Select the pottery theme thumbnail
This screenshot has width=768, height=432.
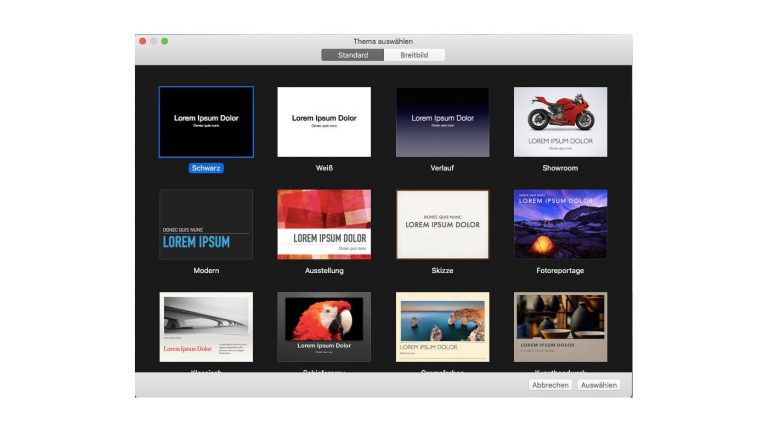click(560, 327)
